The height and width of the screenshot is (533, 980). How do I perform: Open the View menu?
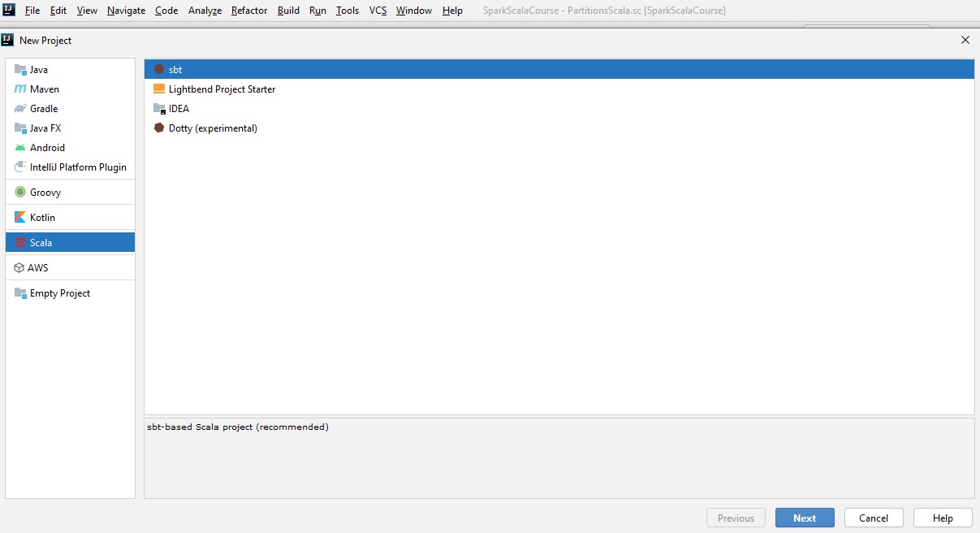pos(87,11)
